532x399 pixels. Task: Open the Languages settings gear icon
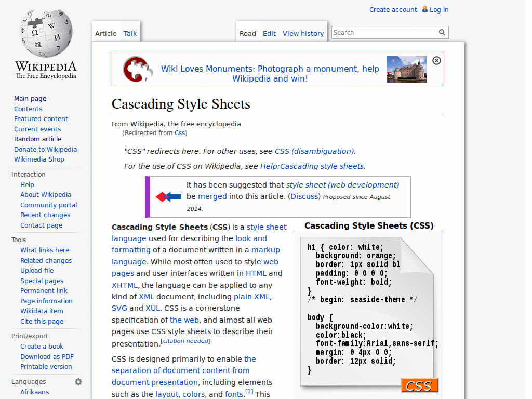point(78,382)
